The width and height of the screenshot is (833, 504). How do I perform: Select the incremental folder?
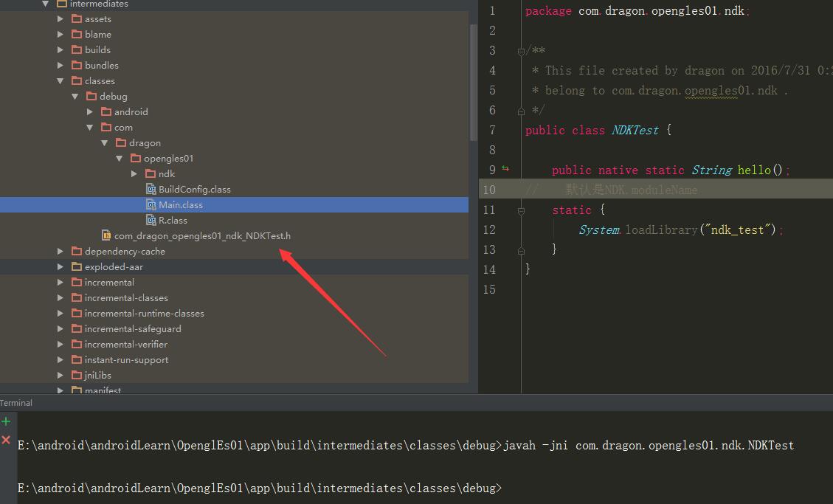pyautogui.click(x=109, y=282)
